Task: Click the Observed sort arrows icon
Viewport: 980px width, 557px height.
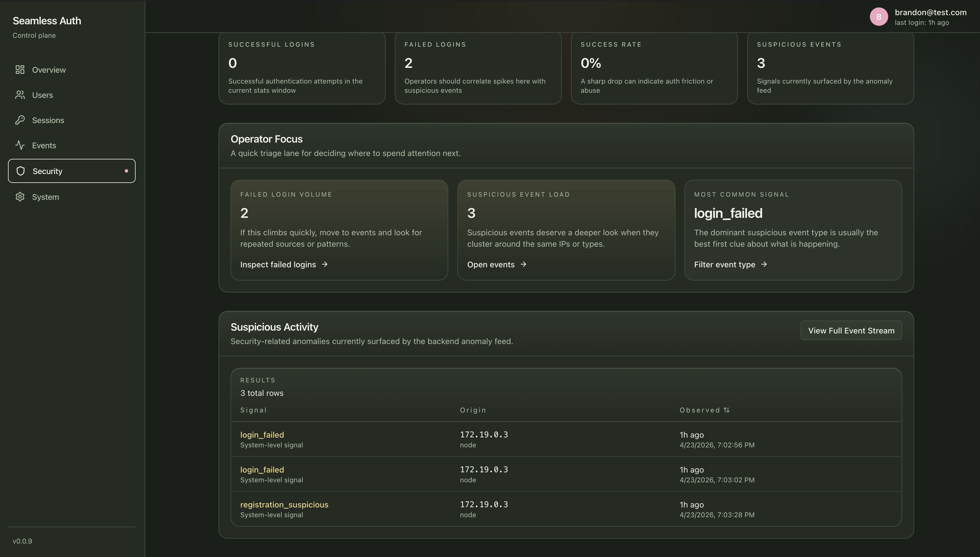Action: 727,410
